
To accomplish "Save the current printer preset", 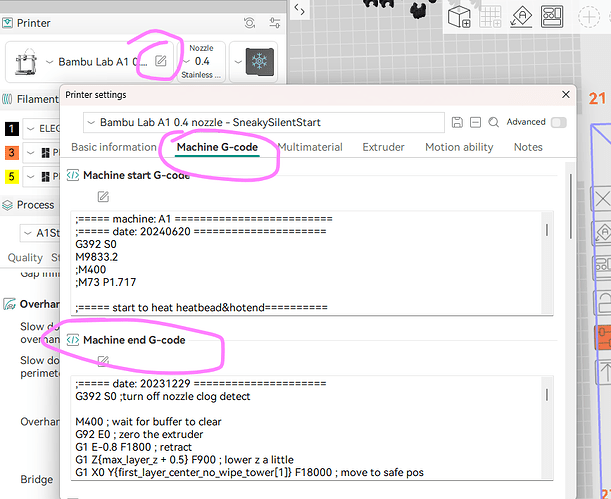I will [x=457, y=122].
